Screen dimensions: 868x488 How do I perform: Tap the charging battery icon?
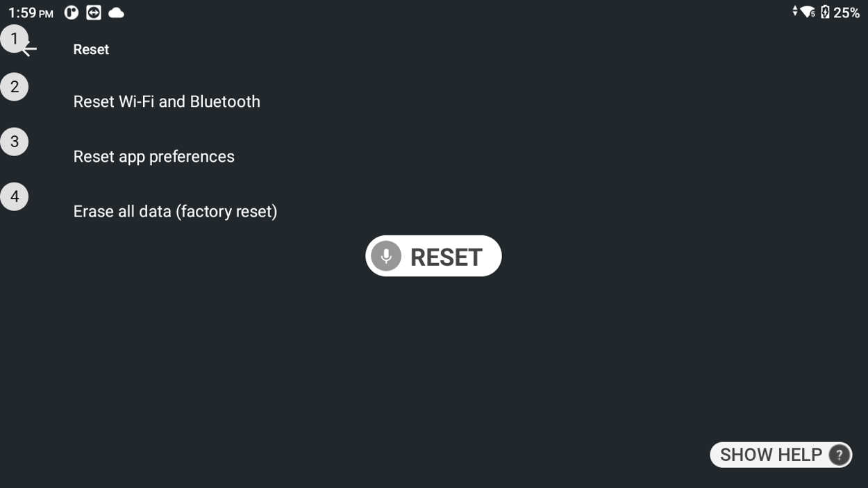825,12
